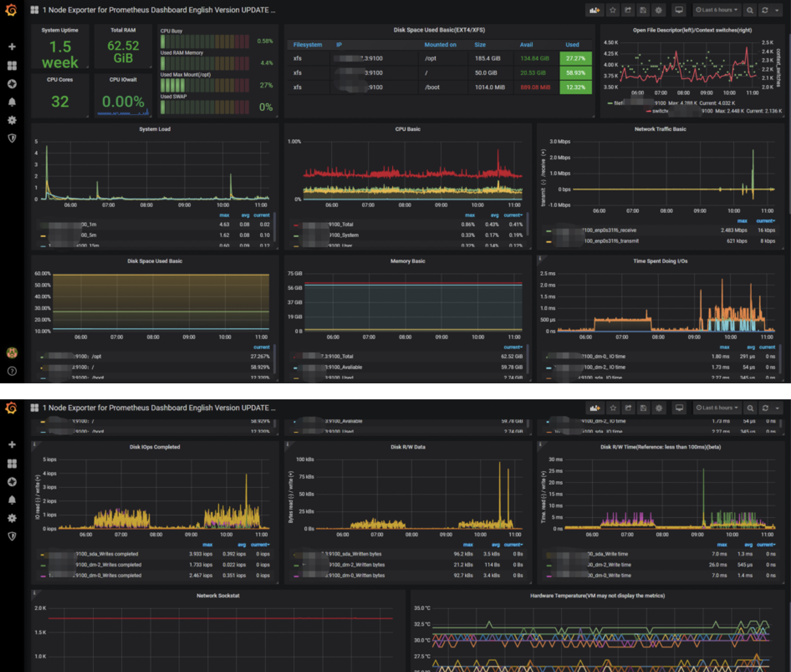Click Disk IOps Completed panel title

(x=155, y=447)
